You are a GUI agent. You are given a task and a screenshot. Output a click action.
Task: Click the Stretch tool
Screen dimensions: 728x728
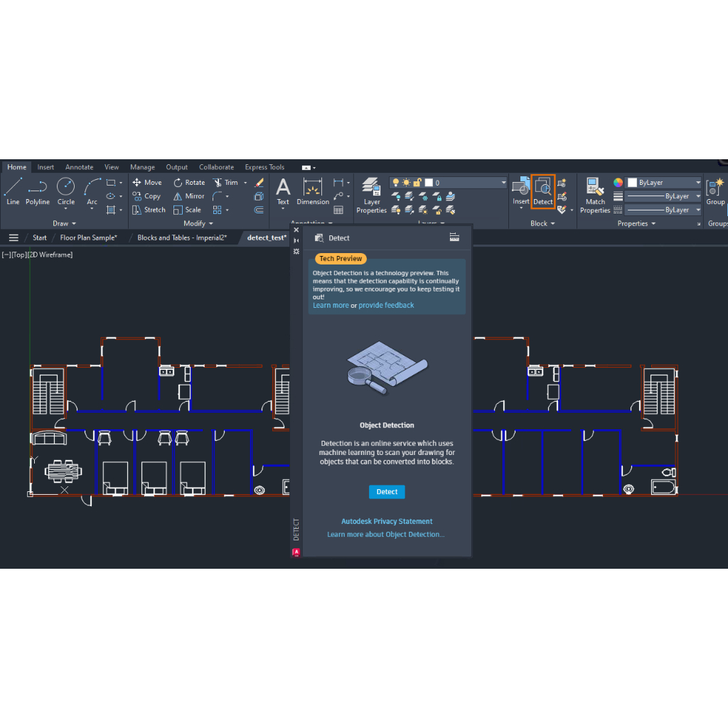149,210
